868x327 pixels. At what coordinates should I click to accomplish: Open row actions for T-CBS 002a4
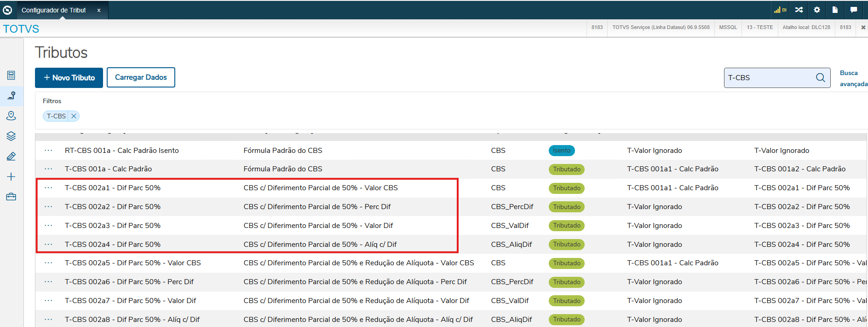48,245
